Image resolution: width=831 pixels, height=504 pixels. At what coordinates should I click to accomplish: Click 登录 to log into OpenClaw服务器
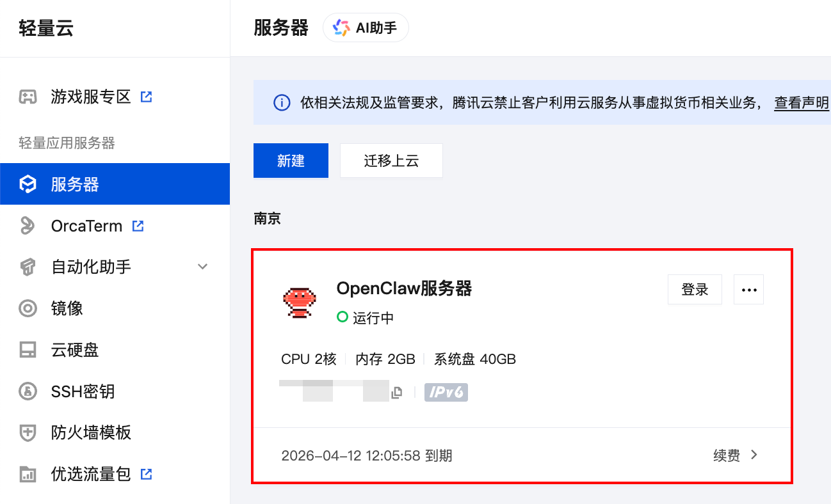coord(695,289)
